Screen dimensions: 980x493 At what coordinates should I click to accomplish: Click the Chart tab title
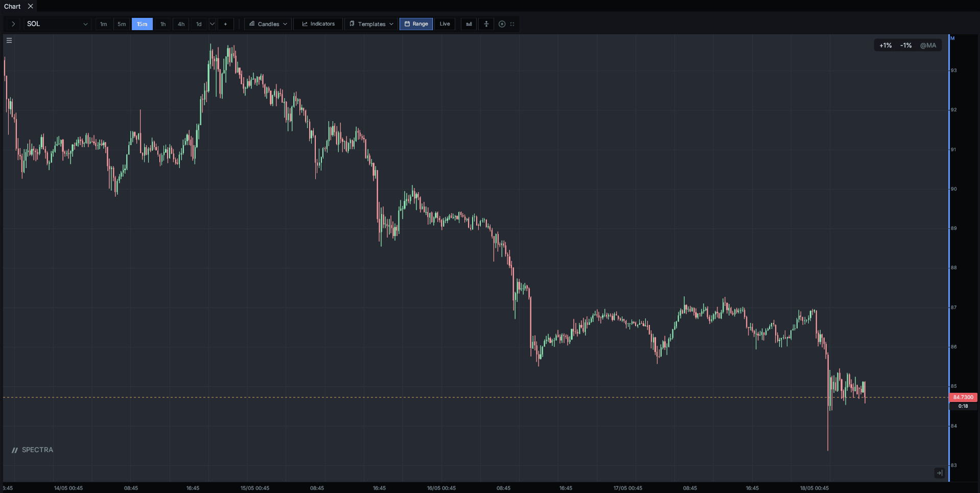coord(12,7)
